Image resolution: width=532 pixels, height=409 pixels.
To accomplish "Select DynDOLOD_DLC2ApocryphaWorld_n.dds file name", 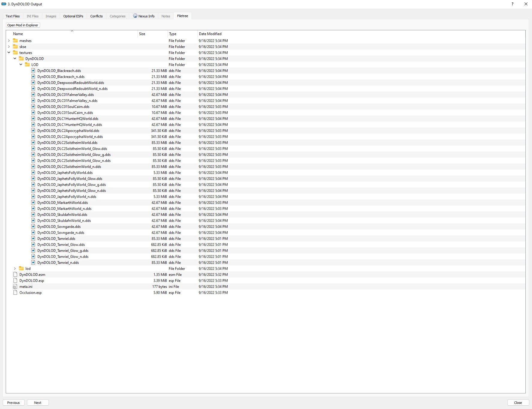I will [x=70, y=136].
